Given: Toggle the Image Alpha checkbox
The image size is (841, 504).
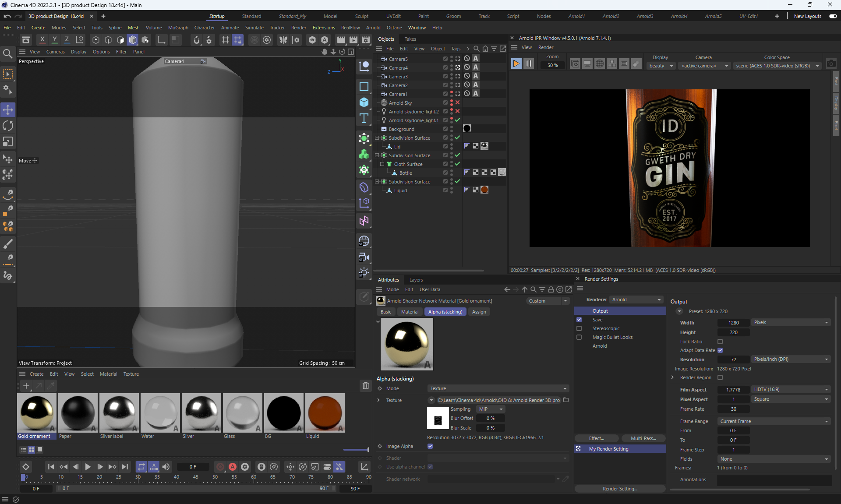Looking at the screenshot, I should coord(430,446).
